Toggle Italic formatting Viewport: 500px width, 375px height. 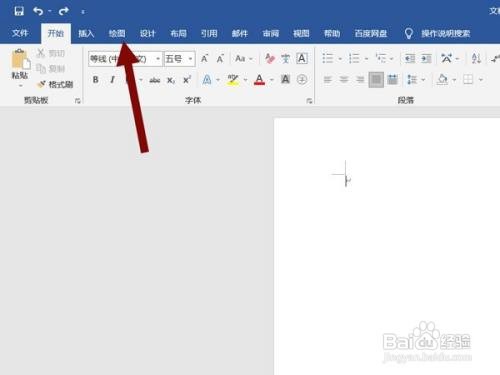(112, 80)
